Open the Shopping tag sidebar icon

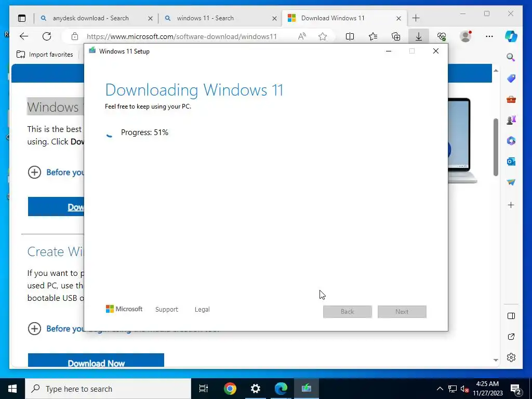point(511,78)
